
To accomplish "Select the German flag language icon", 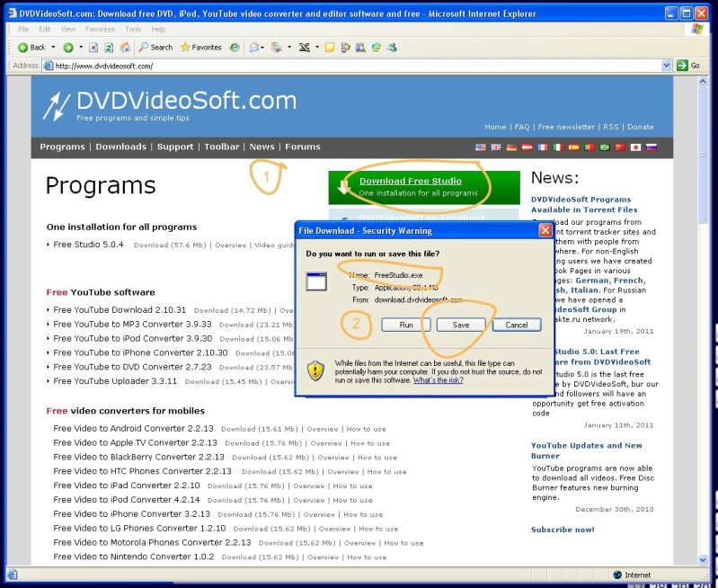I will (511, 147).
